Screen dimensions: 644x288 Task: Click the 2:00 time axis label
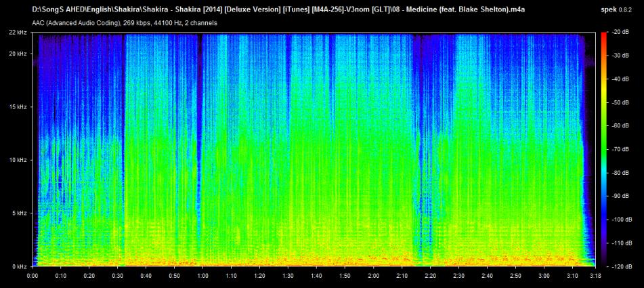[x=373, y=276]
